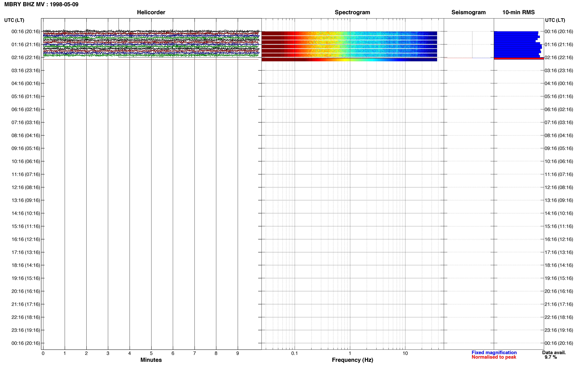Click the '1' tick on the Frequency axis

click(x=350, y=353)
